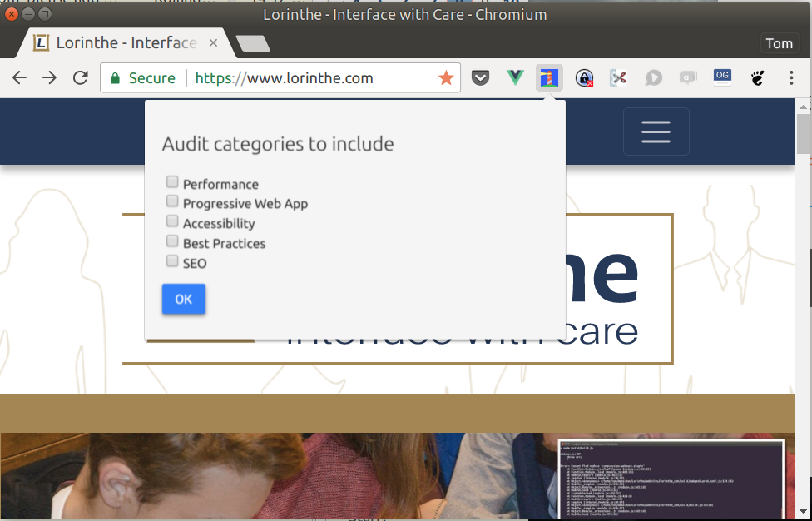Image resolution: width=812 pixels, height=521 pixels.
Task: Click the vertical scrollbar thumb
Action: tap(803, 134)
